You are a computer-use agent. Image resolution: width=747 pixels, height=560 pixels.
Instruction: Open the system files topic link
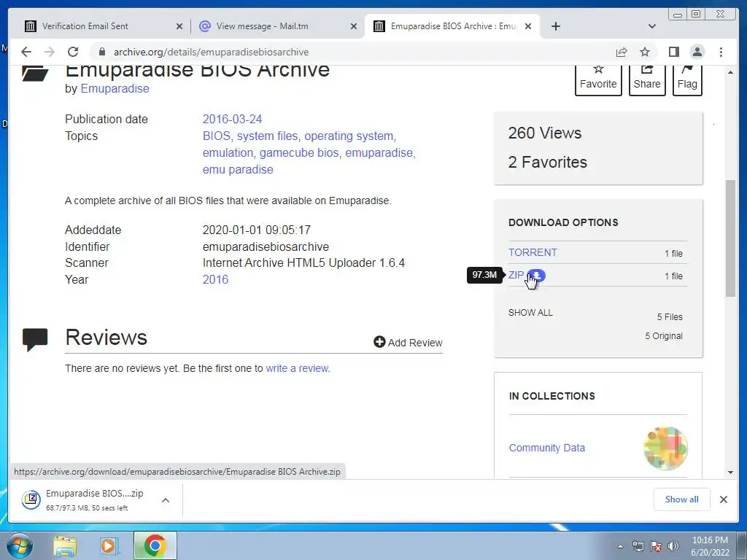267,136
